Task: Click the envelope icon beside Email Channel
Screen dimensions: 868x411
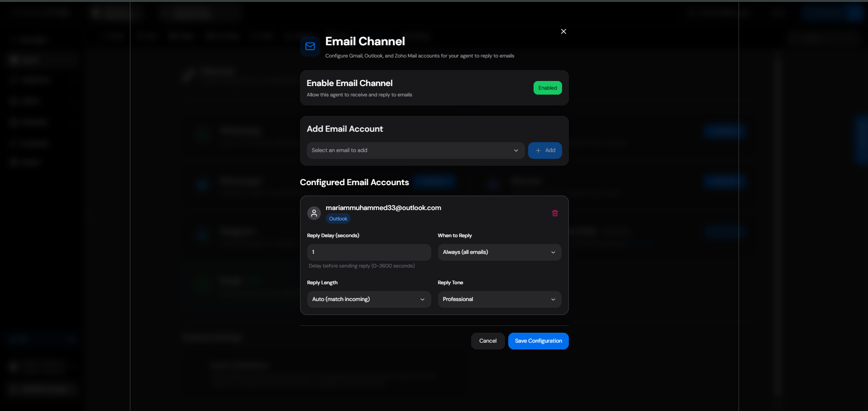Action: (310, 46)
